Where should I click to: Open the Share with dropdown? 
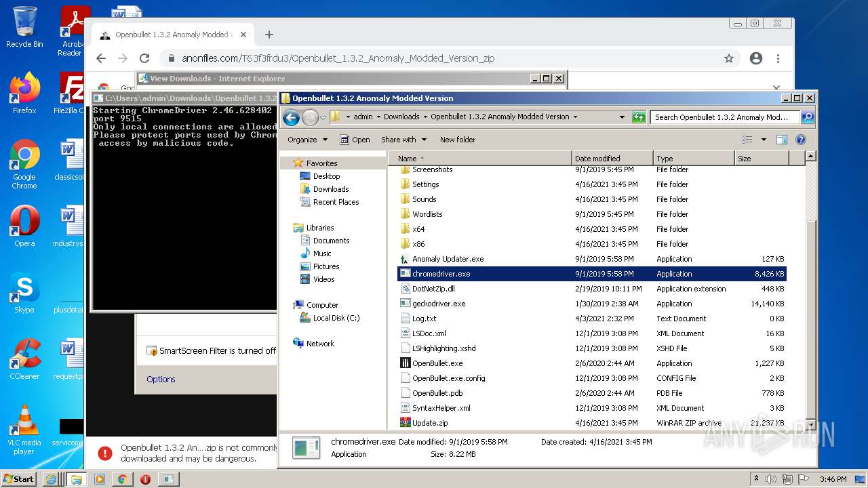click(403, 140)
